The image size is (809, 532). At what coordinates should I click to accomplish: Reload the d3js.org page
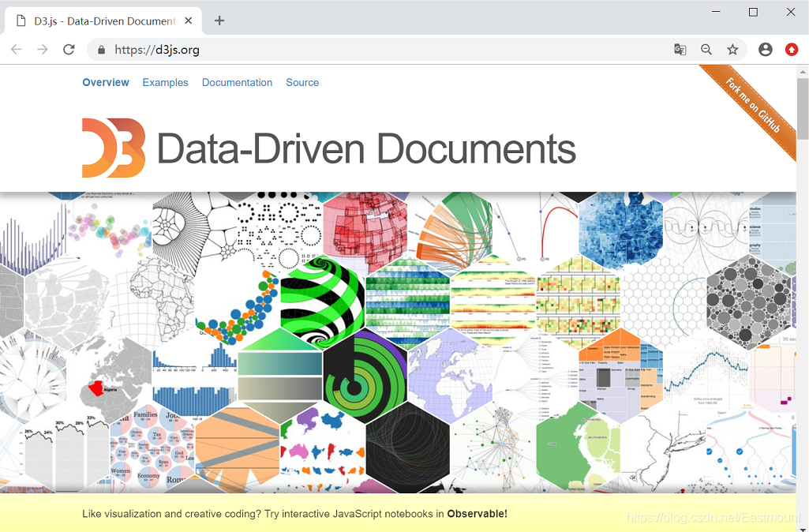[69, 50]
